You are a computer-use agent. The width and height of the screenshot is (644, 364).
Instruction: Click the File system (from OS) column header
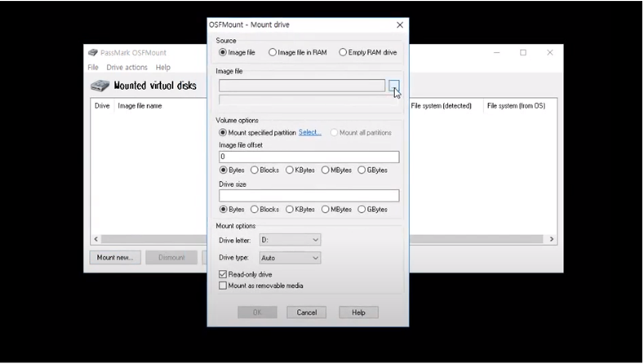click(x=517, y=106)
